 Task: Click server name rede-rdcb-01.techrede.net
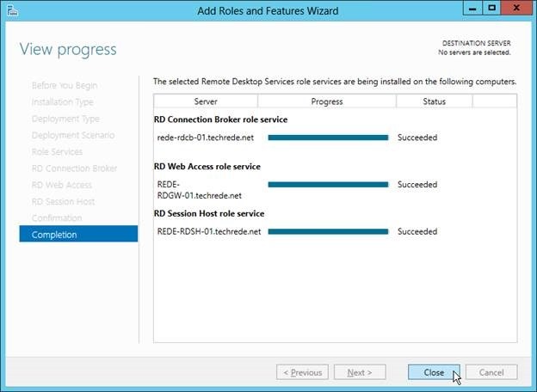(x=205, y=138)
